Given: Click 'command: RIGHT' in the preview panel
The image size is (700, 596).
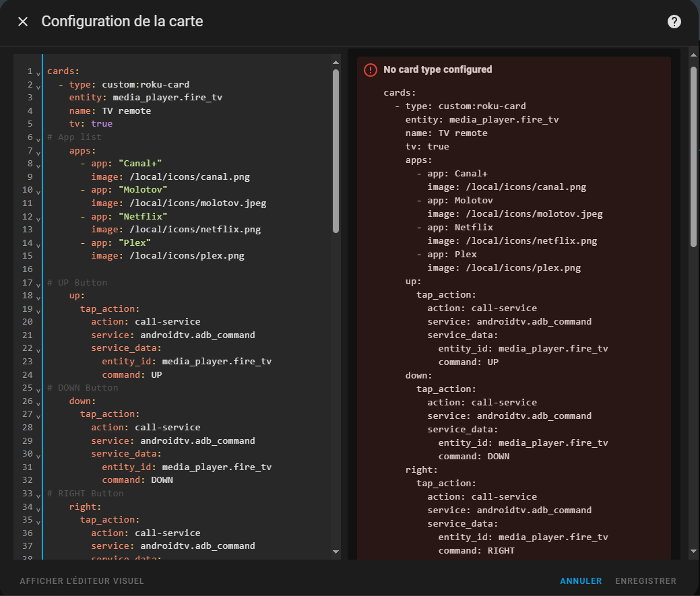Looking at the screenshot, I should [x=476, y=550].
